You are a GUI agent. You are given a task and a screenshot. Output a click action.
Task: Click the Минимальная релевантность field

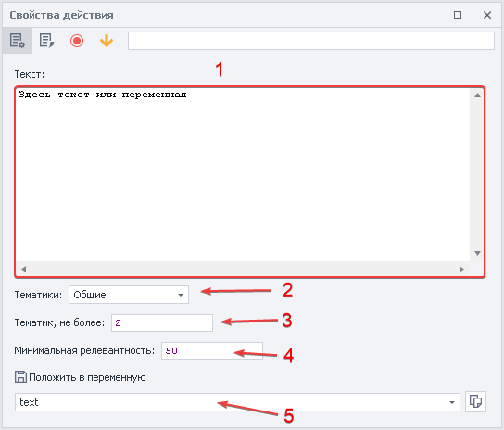pyautogui.click(x=212, y=350)
